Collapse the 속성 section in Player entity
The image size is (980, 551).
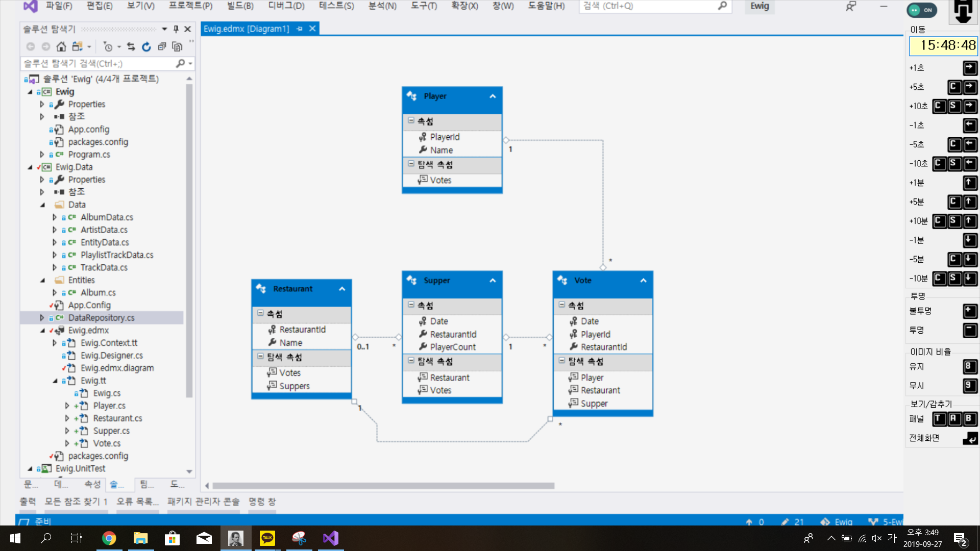pyautogui.click(x=411, y=121)
